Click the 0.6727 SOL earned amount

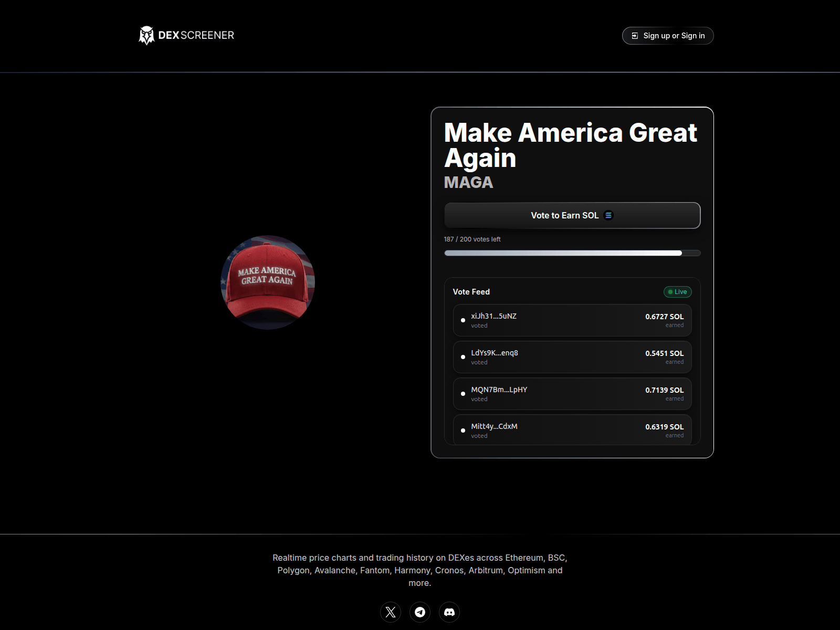(665, 317)
